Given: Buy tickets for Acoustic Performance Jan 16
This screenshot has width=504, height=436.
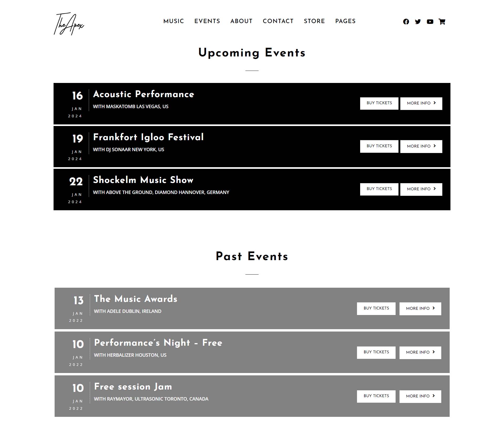Looking at the screenshot, I should (x=379, y=103).
